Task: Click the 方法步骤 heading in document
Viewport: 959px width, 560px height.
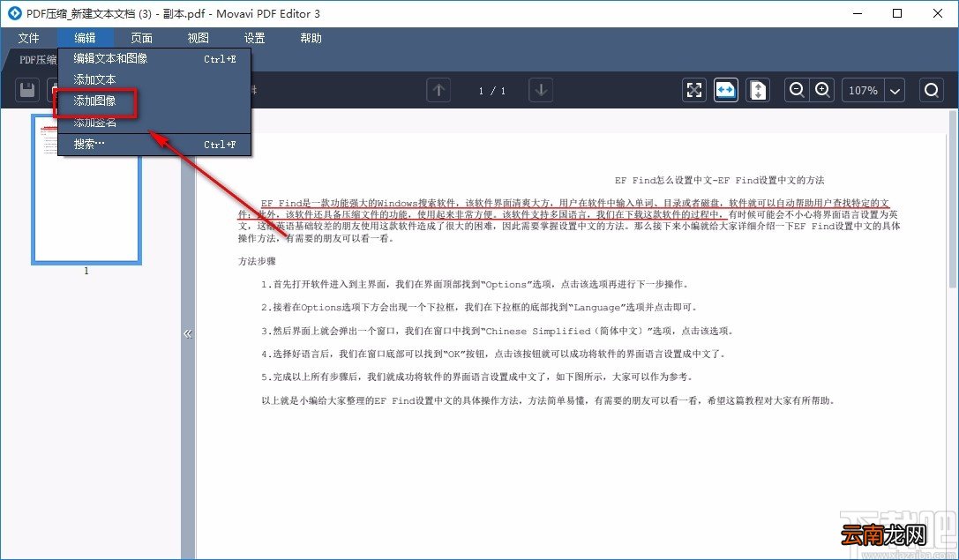Action: [x=257, y=261]
